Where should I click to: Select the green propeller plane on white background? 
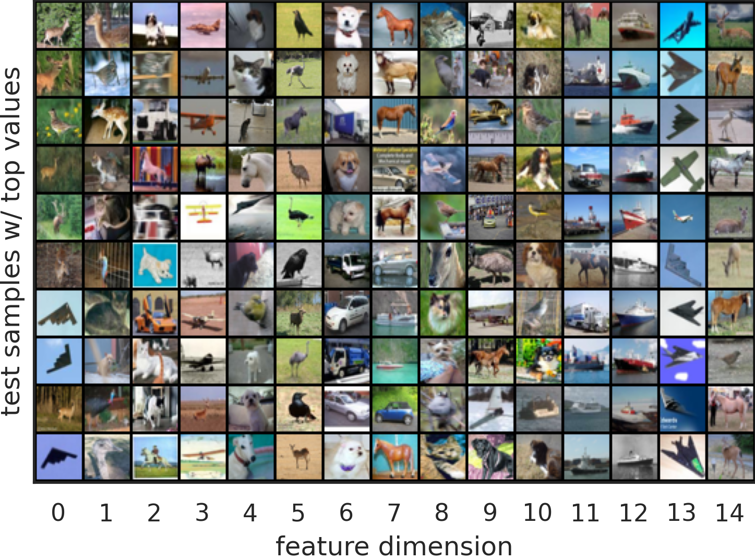682,169
